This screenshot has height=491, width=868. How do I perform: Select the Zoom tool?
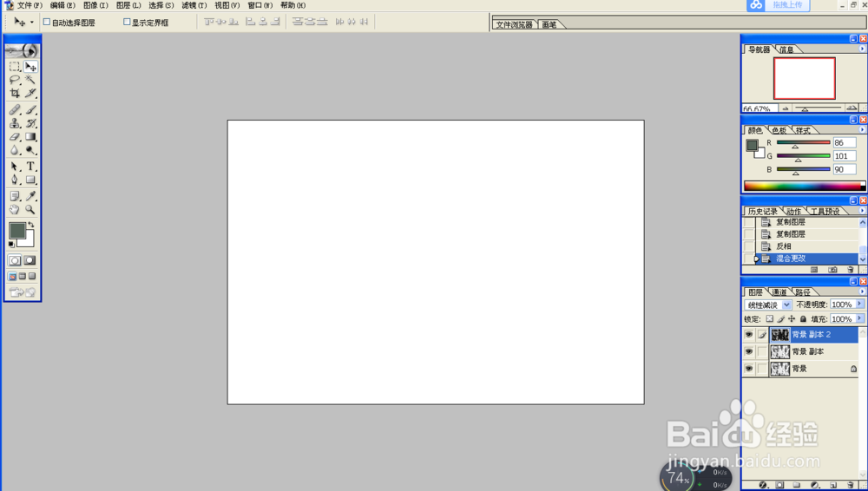tap(30, 209)
